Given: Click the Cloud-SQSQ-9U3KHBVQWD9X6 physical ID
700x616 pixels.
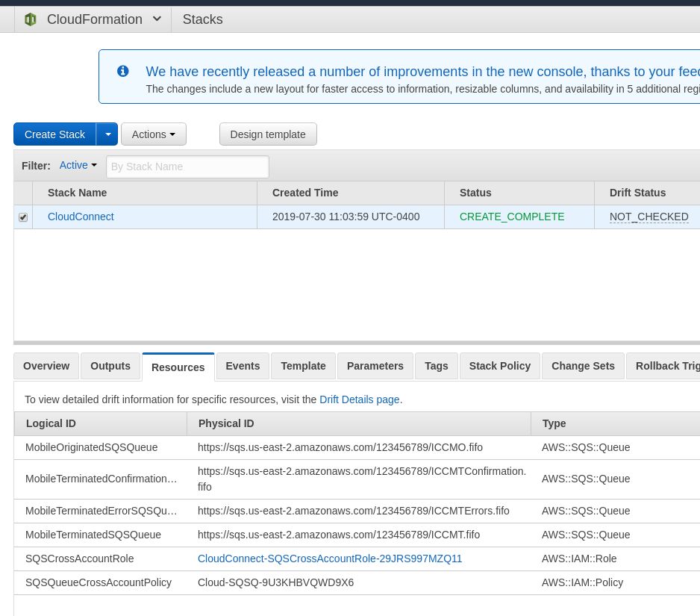Looking at the screenshot, I should (x=275, y=582).
